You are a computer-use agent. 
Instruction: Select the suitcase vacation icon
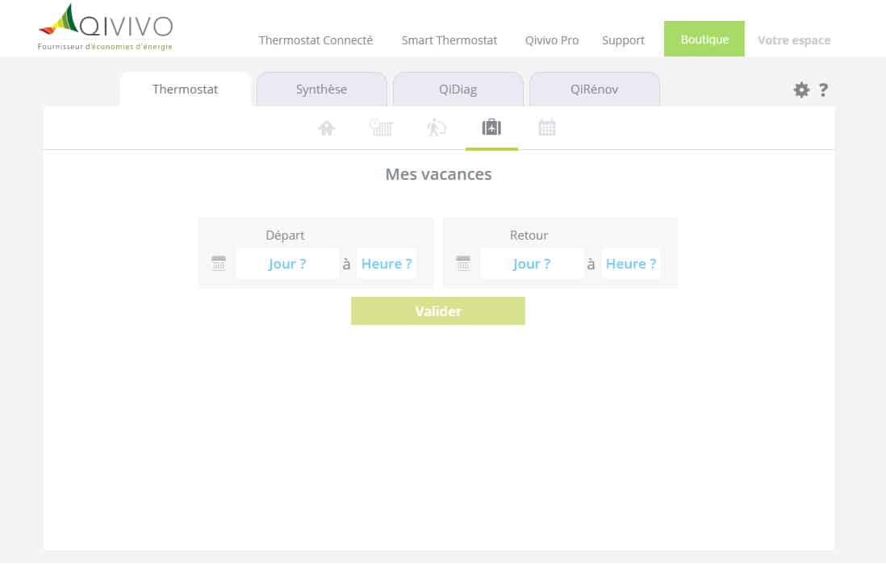[491, 127]
